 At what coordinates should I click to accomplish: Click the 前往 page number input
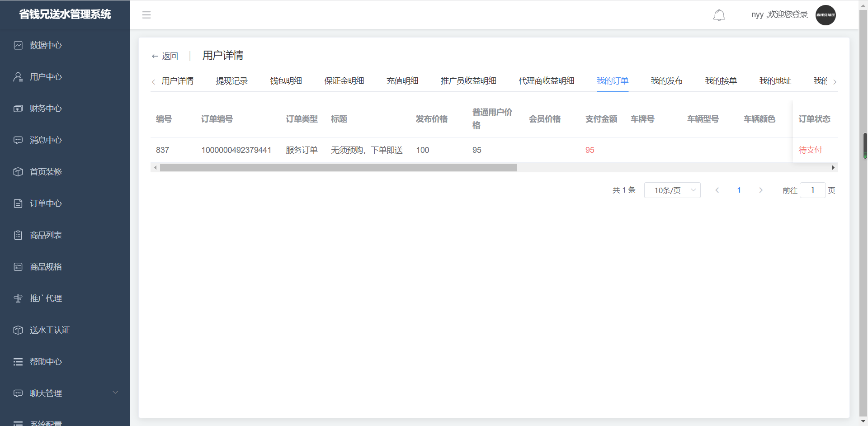(x=812, y=190)
